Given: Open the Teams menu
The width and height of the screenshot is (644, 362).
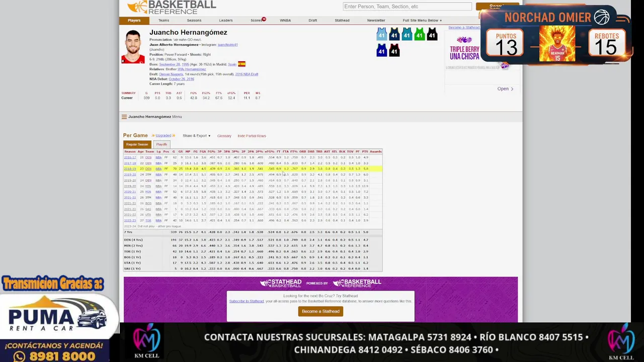Looking at the screenshot, I should coord(164,21).
